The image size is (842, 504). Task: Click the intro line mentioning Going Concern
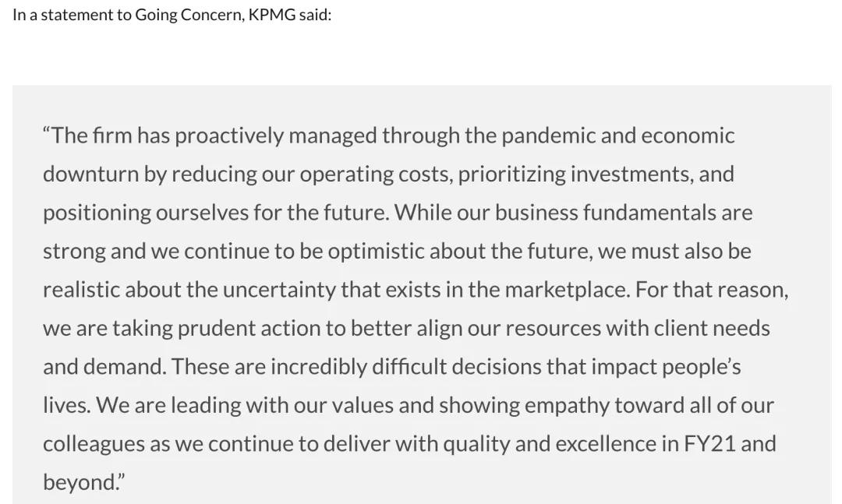click(172, 15)
